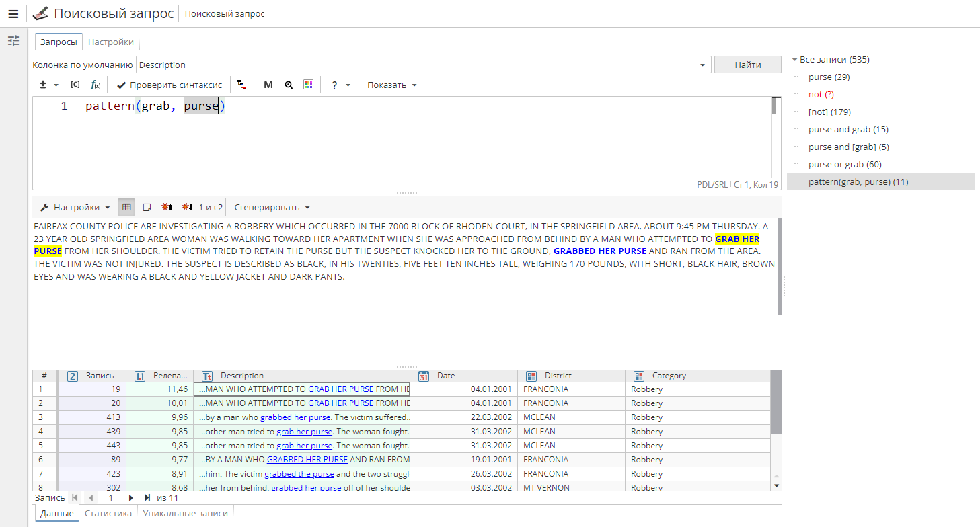980x527 pixels.
Task: Click the table scroll down arrow
Action: (776, 485)
